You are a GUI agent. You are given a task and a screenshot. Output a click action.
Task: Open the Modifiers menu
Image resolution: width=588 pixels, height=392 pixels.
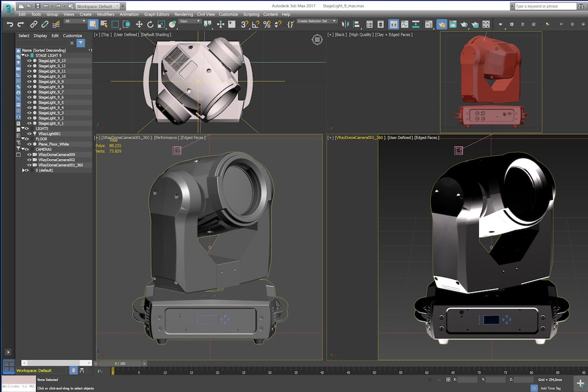(x=105, y=14)
